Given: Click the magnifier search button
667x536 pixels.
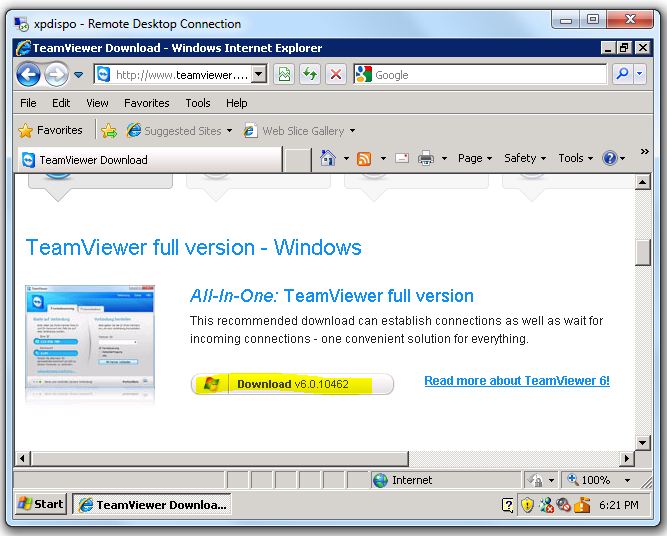Looking at the screenshot, I should click(622, 74).
